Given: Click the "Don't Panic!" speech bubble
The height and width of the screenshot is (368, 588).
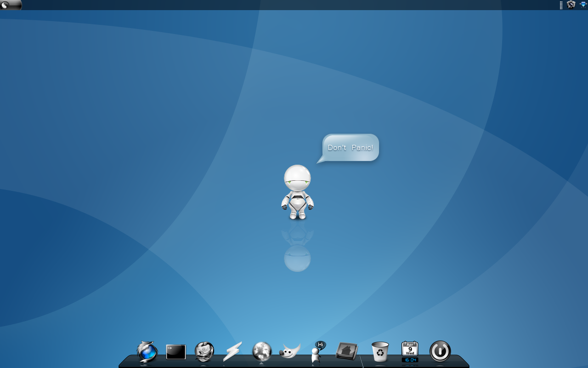Looking at the screenshot, I should tap(348, 148).
